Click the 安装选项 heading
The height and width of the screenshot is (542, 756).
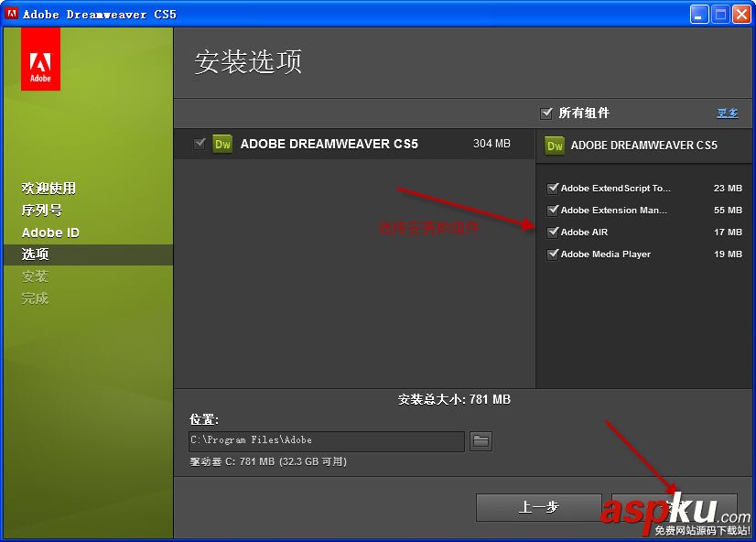(248, 62)
